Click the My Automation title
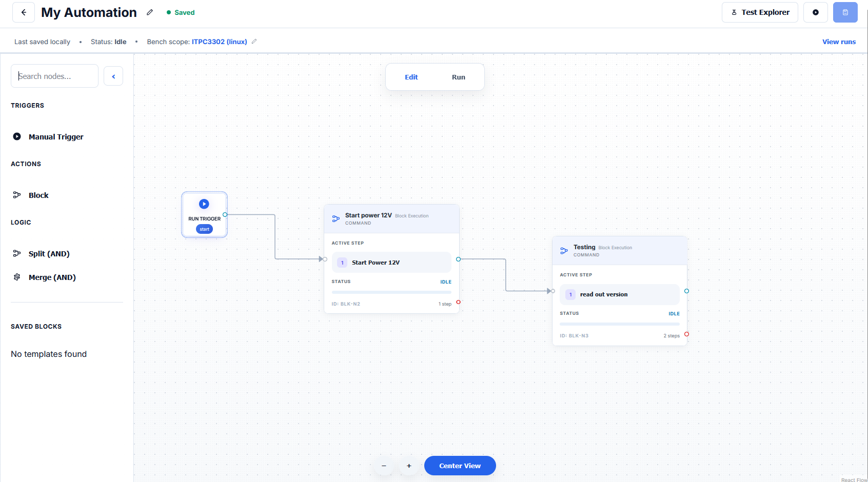This screenshot has height=482, width=868. click(x=89, y=12)
